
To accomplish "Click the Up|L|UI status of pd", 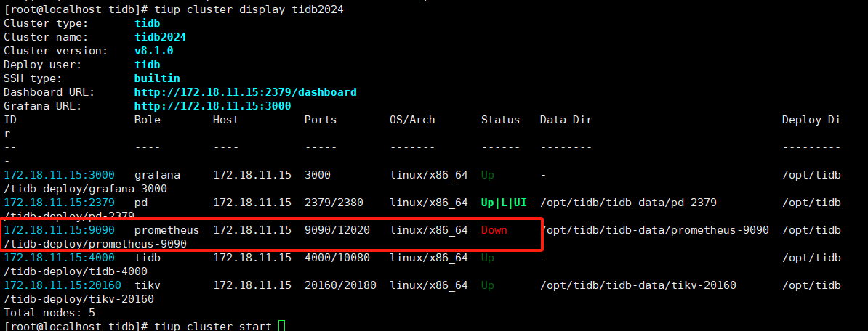I will (504, 203).
